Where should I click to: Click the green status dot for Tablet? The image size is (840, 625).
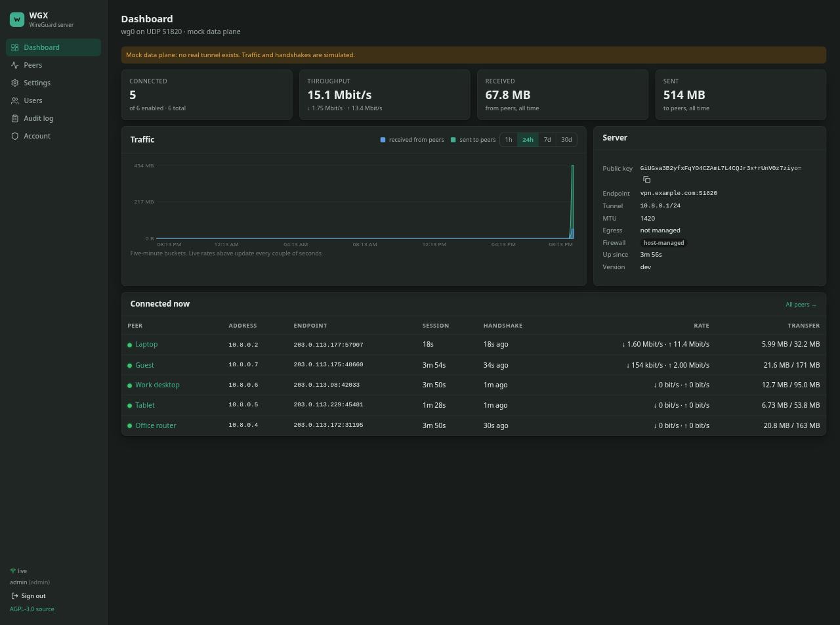pyautogui.click(x=130, y=406)
